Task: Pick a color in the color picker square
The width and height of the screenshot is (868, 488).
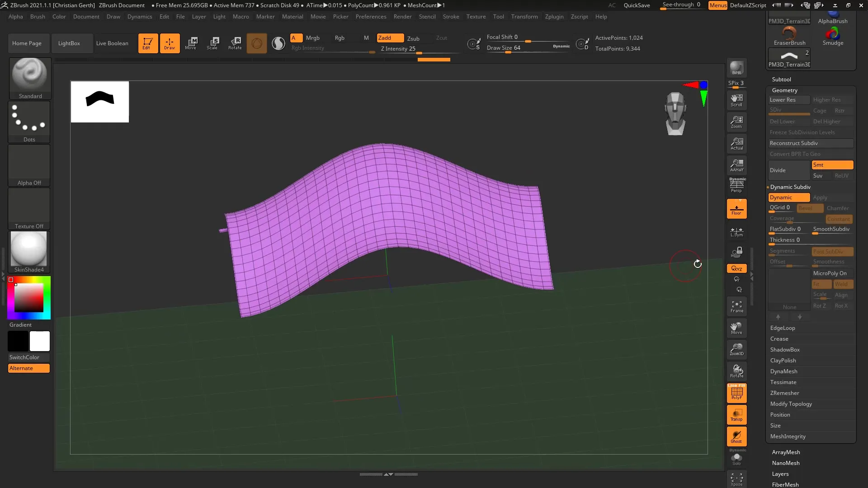Action: click(29, 298)
